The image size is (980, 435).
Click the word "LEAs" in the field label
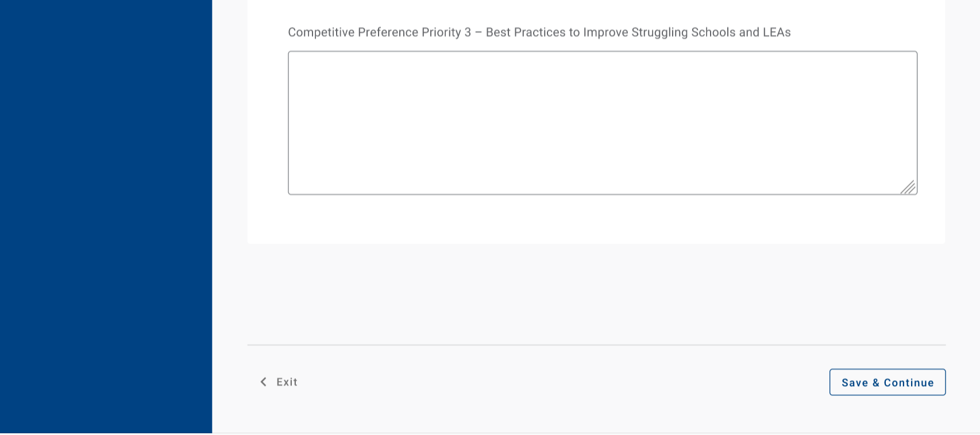click(x=777, y=32)
